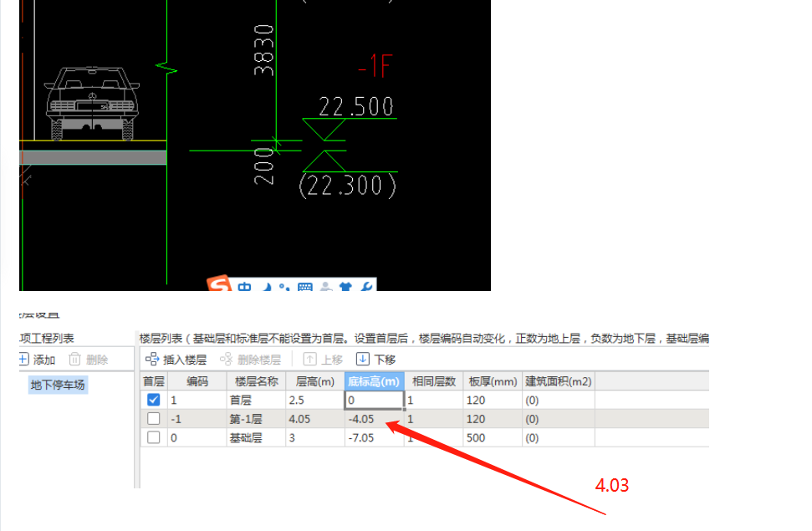Check the 首层 checkbox for 基础层

click(153, 437)
